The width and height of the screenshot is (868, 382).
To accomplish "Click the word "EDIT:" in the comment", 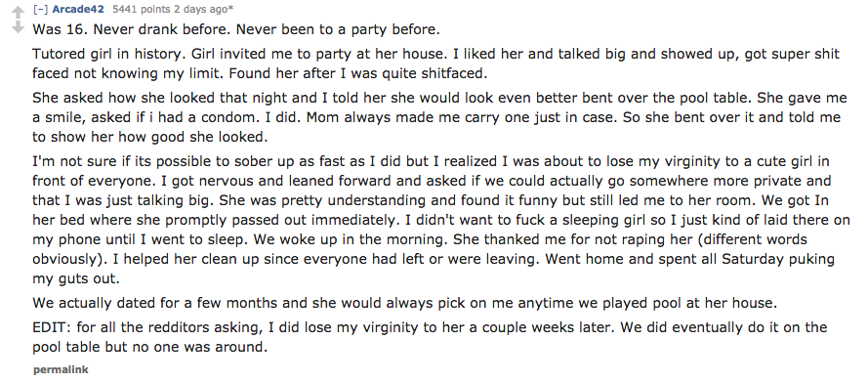I will pos(52,326).
